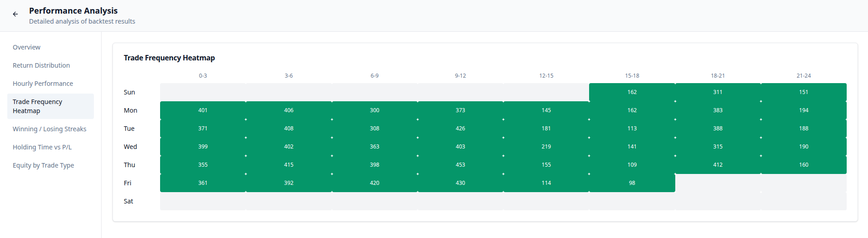Open the Overview section
Screen dimensions: 868x238
coord(26,47)
